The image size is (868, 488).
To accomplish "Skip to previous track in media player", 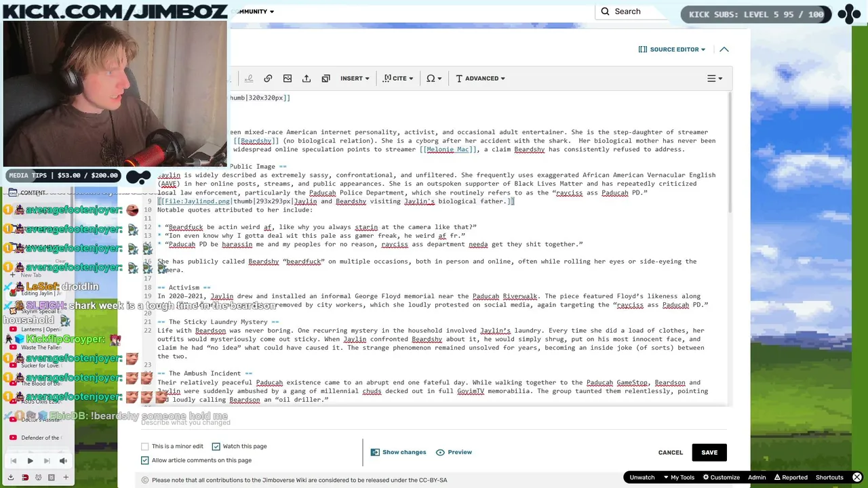I will [x=13, y=461].
